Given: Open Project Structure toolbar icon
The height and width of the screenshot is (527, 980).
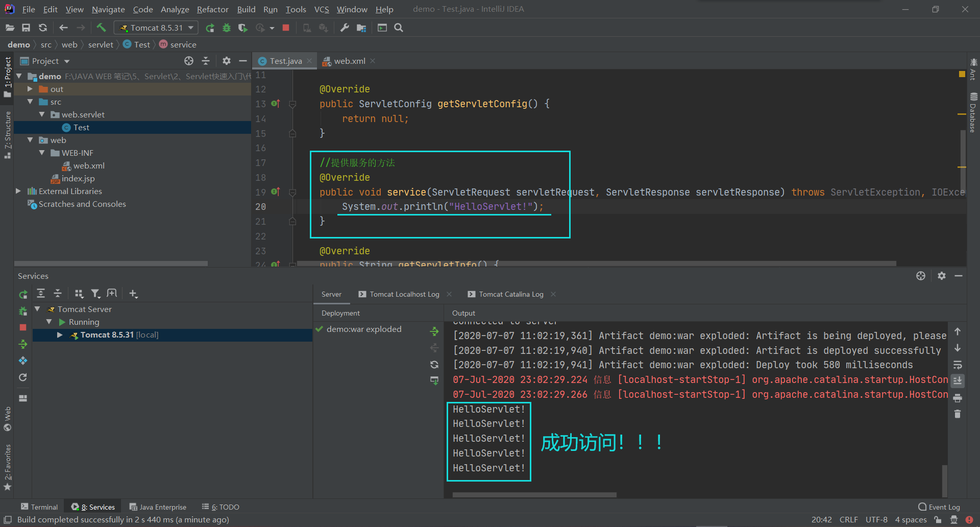Looking at the screenshot, I should click(361, 28).
